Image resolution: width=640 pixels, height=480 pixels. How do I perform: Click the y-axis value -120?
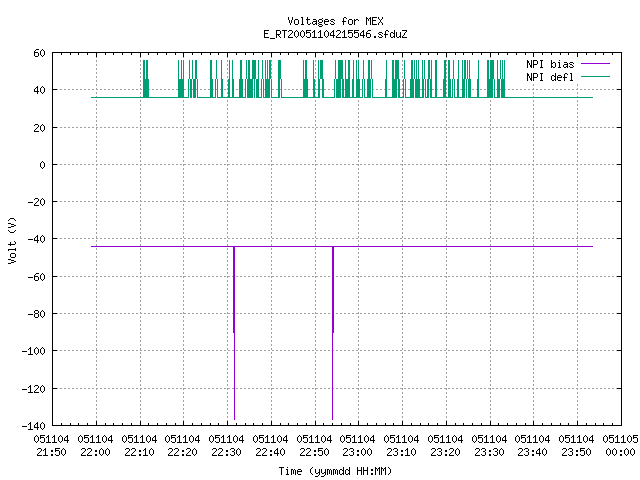pos(33,389)
